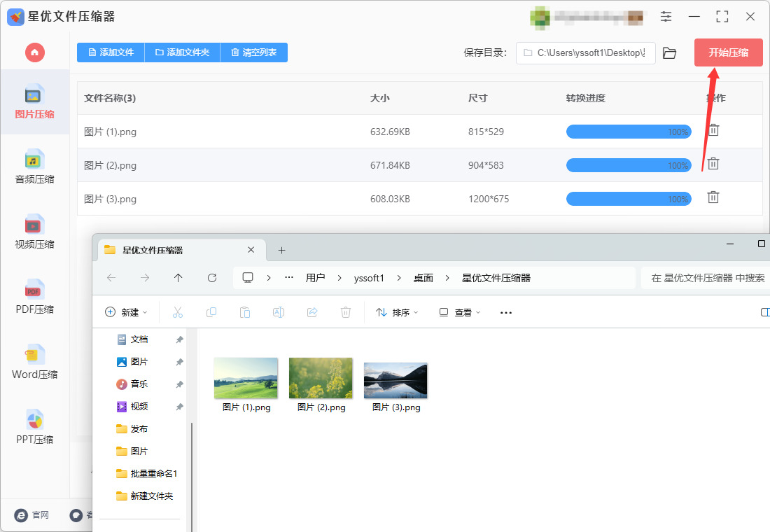
Task: Open Word压缩 compression module
Action: 34,362
